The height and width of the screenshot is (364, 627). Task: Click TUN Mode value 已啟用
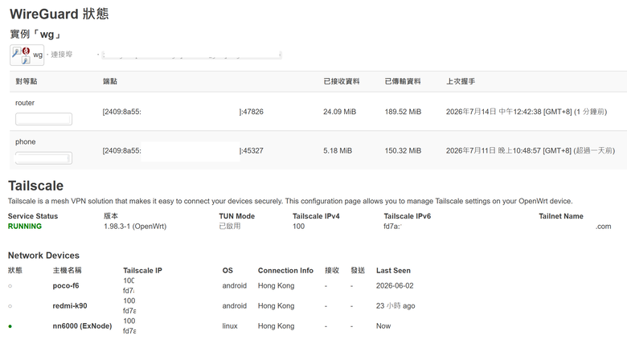(x=230, y=226)
